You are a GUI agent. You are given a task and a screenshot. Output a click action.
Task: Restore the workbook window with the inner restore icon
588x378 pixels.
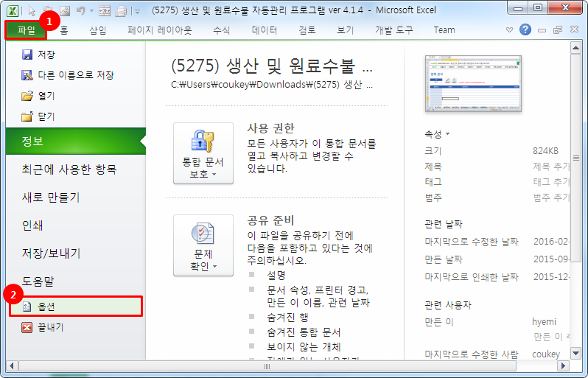558,29
